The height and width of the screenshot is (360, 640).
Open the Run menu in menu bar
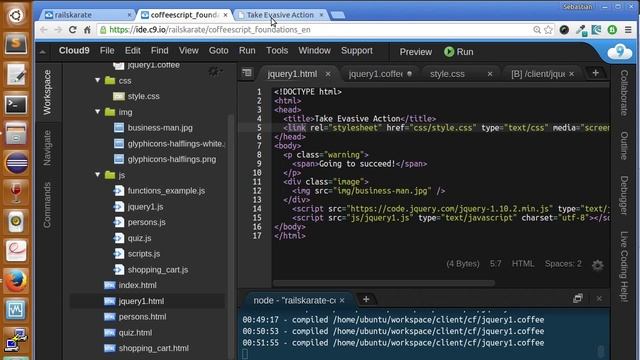point(247,51)
